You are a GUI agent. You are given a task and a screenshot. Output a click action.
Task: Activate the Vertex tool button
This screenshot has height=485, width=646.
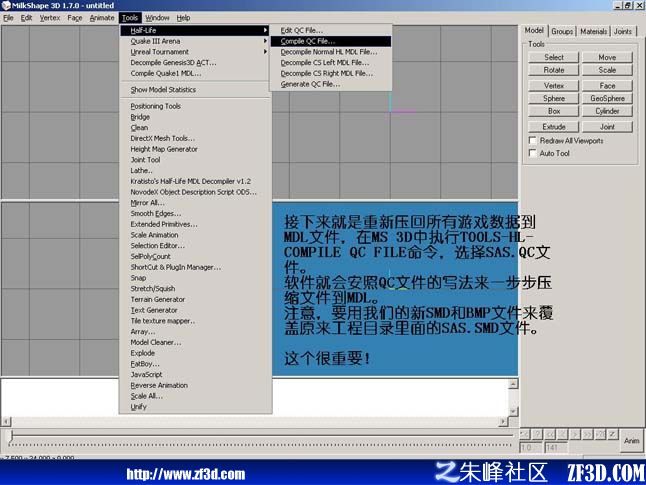(554, 86)
